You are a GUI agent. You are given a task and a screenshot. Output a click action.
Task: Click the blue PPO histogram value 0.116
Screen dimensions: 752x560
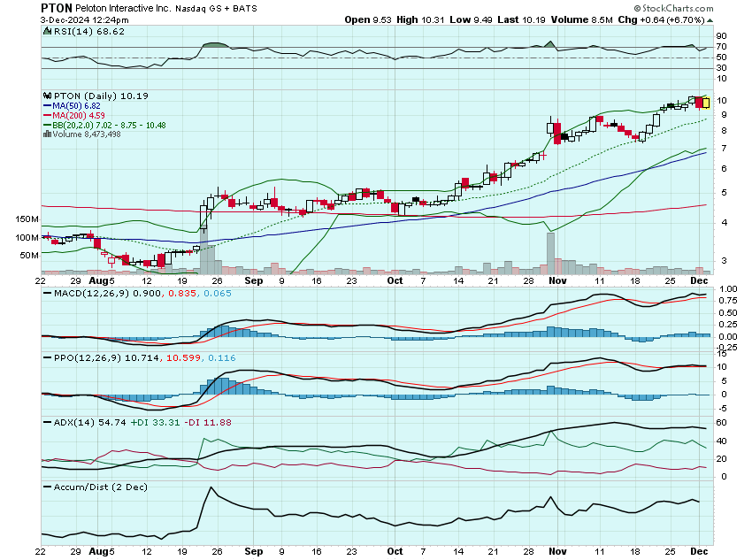click(x=222, y=357)
